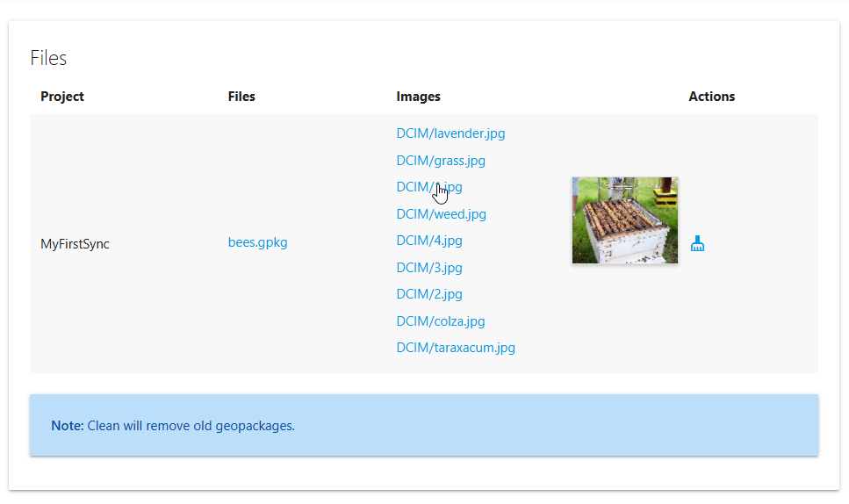Image resolution: width=849 pixels, height=504 pixels.
Task: Open the DCIM/1.jpg link under the cursor
Action: pos(429,187)
